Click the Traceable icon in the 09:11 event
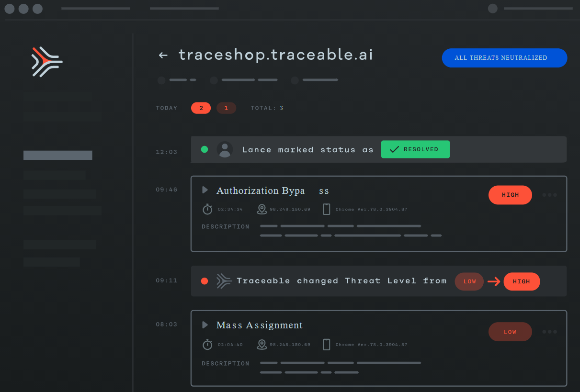580x392 pixels. [224, 281]
